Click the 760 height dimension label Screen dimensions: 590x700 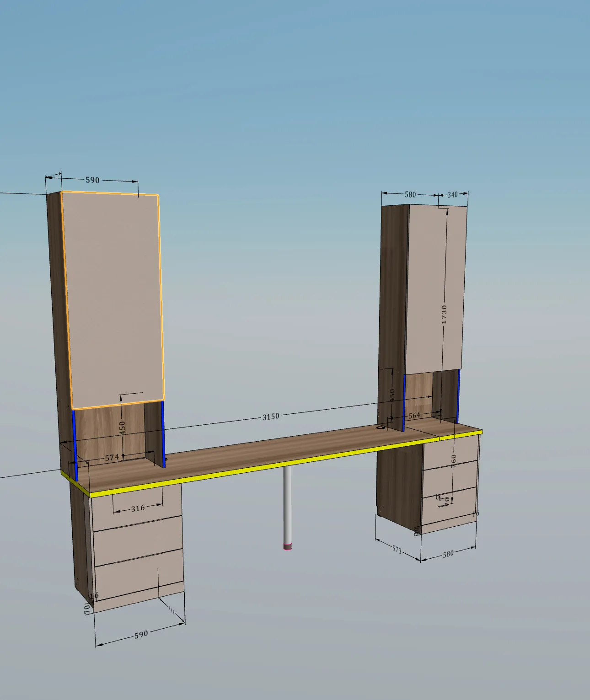[454, 460]
